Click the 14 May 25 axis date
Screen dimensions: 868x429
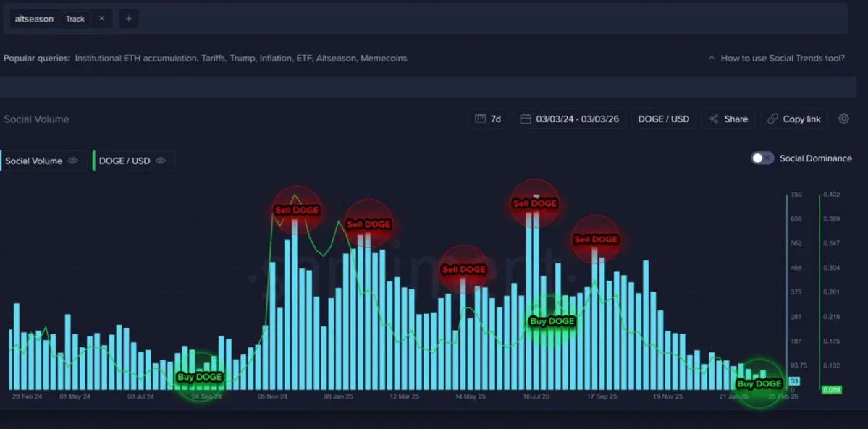coord(470,397)
